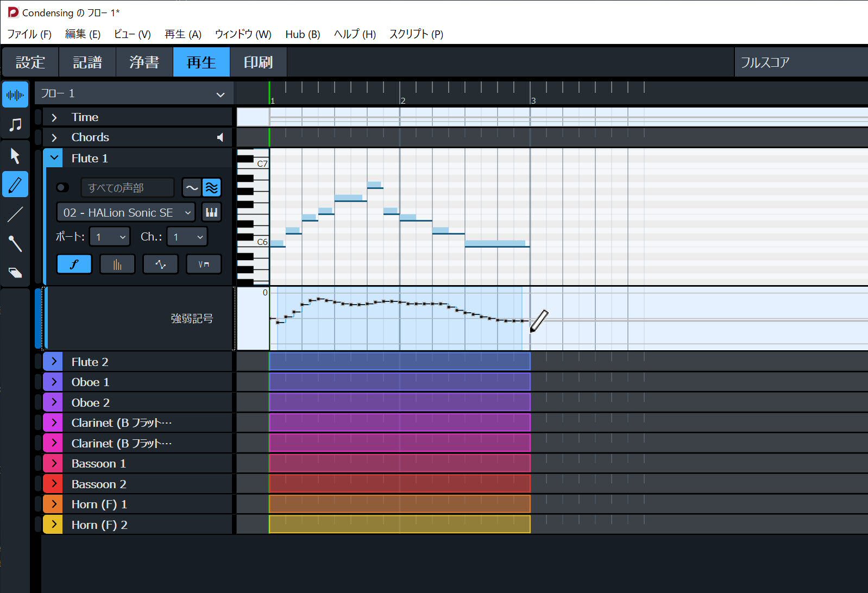Click bar 3 marker on the ruler

[x=533, y=100]
